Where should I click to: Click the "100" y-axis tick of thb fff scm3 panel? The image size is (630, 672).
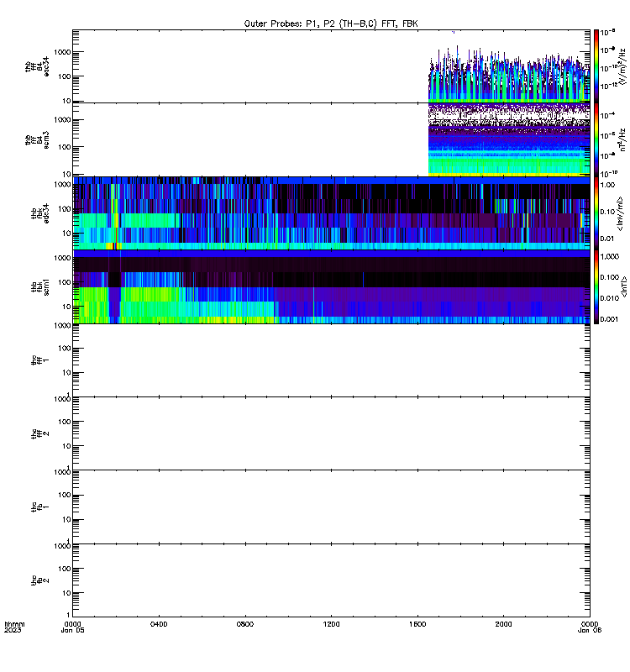[65, 147]
